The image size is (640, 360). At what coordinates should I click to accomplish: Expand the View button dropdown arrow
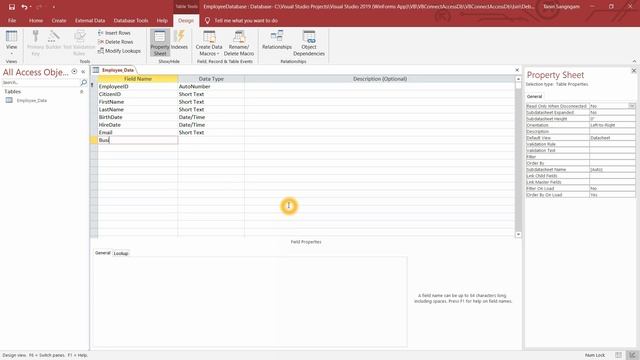point(11,53)
